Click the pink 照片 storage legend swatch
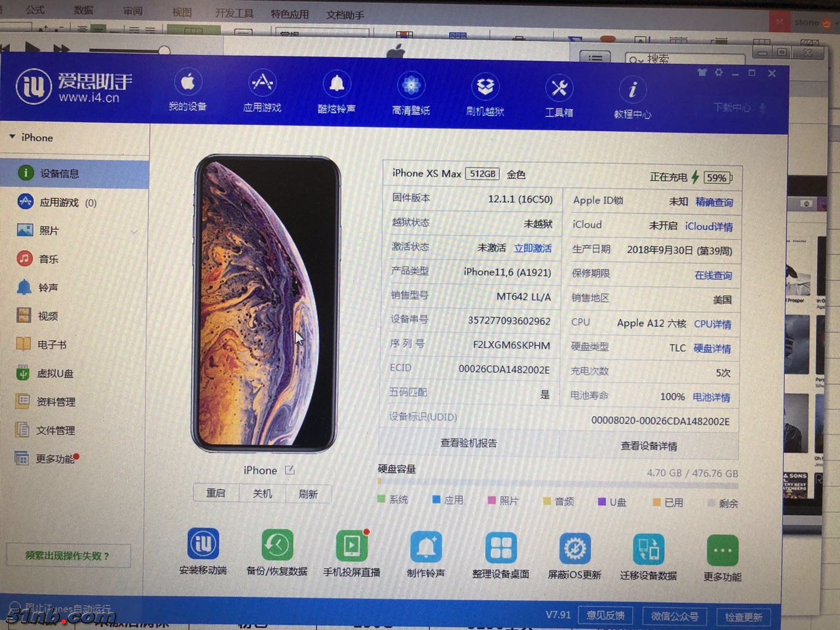 point(492,500)
